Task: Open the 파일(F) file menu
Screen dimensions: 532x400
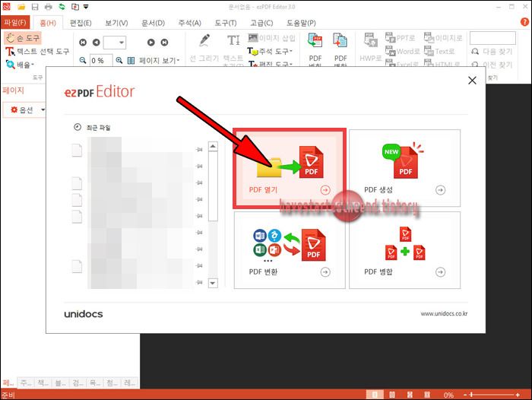Action: tap(15, 22)
